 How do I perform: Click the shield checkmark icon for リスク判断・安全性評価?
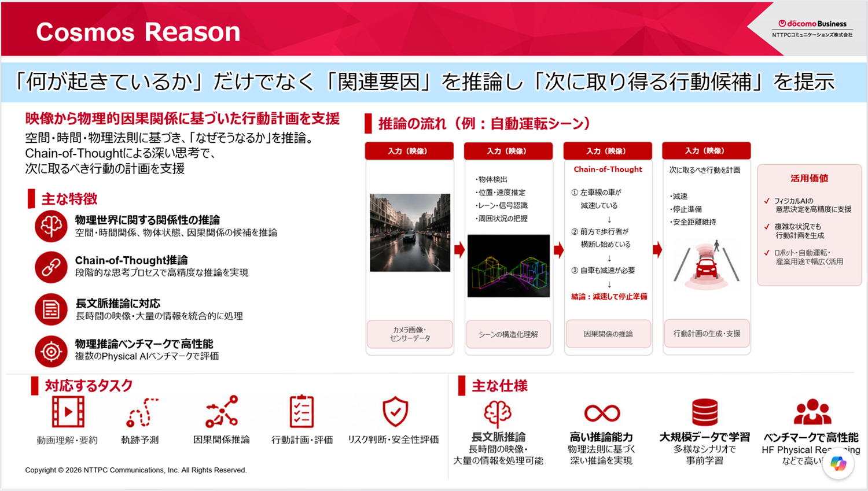(395, 412)
